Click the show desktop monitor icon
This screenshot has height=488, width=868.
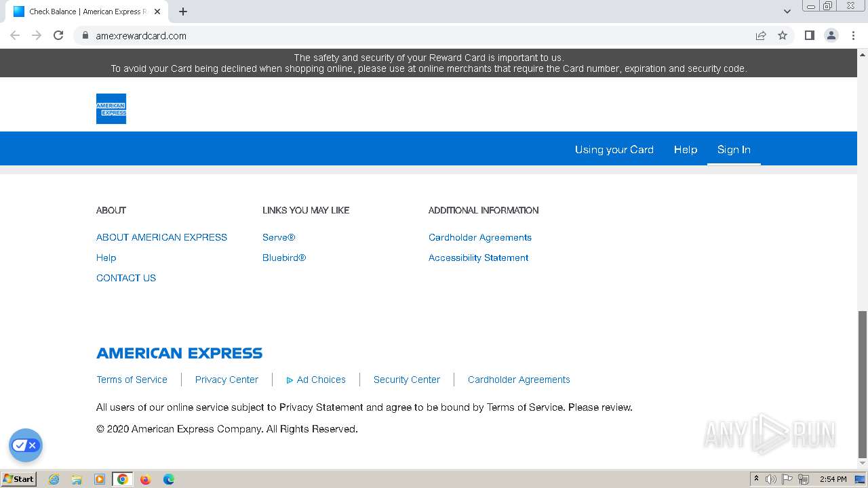pyautogui.click(x=860, y=479)
